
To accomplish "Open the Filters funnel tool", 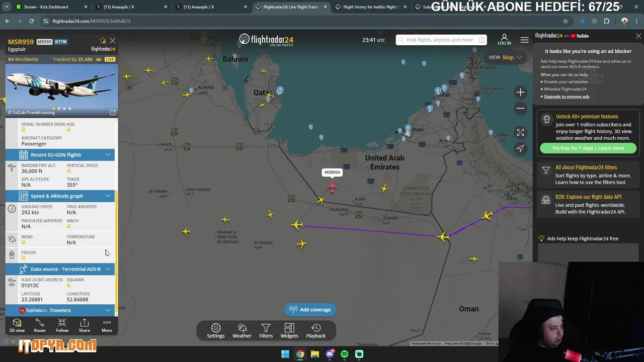I will (x=266, y=330).
